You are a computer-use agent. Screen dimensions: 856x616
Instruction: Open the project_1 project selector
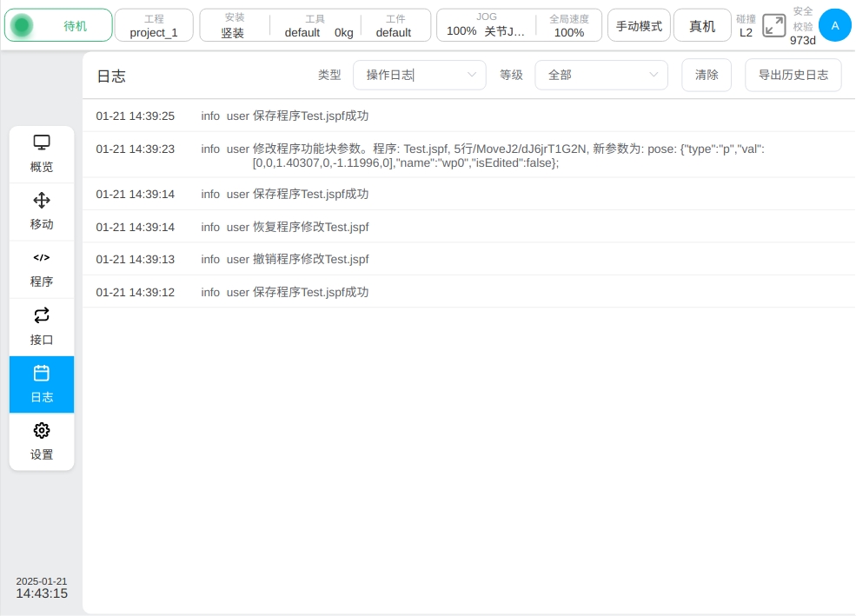[x=154, y=26]
